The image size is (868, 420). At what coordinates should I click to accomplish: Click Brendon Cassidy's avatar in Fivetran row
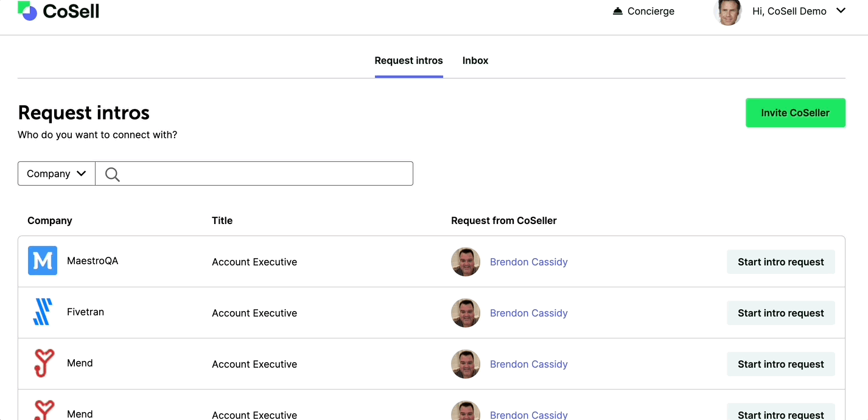pyautogui.click(x=466, y=313)
